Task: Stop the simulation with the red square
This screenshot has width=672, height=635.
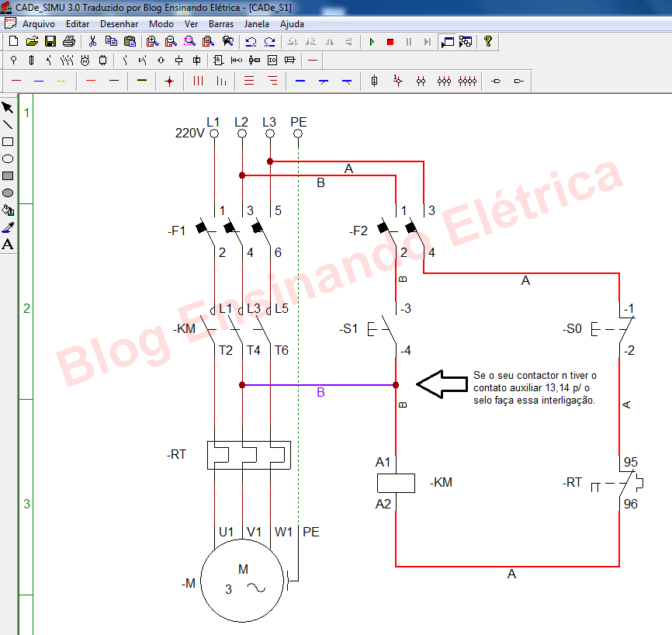Action: coord(390,42)
